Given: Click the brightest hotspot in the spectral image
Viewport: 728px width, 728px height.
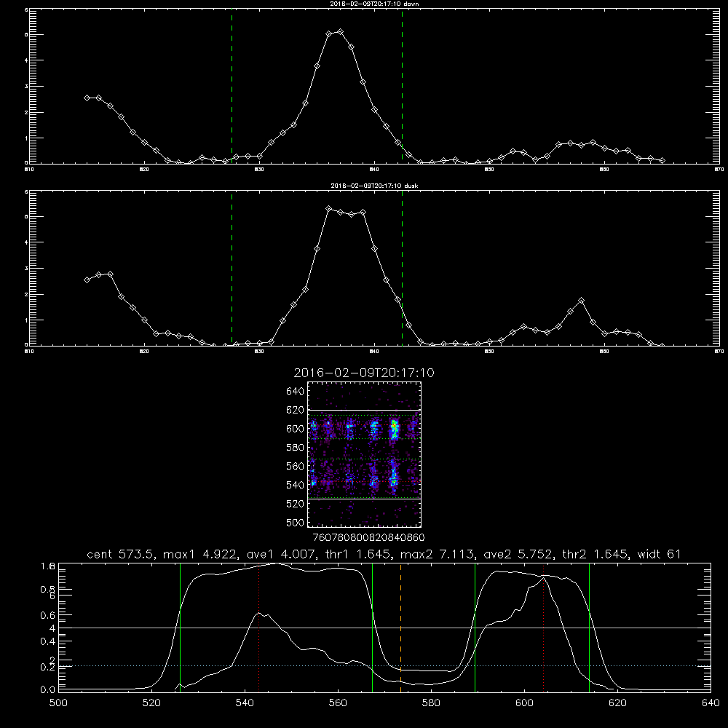Looking at the screenshot, I should tap(394, 425).
